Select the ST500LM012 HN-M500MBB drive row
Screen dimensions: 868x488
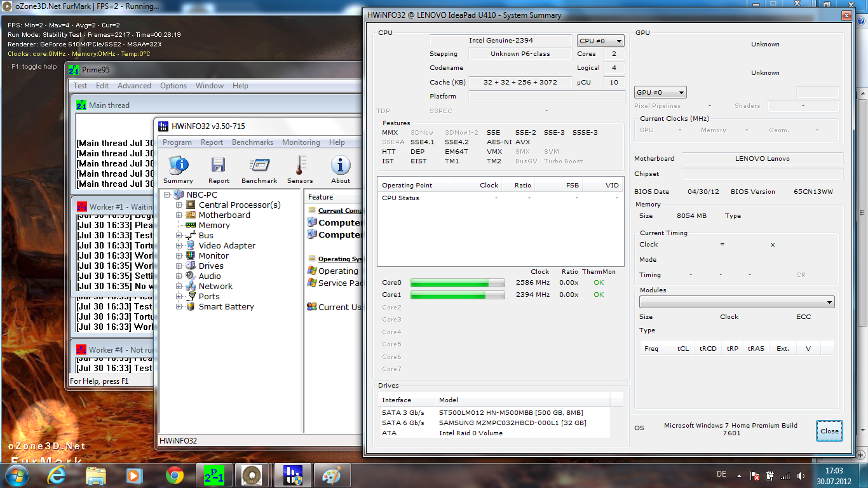click(x=494, y=412)
